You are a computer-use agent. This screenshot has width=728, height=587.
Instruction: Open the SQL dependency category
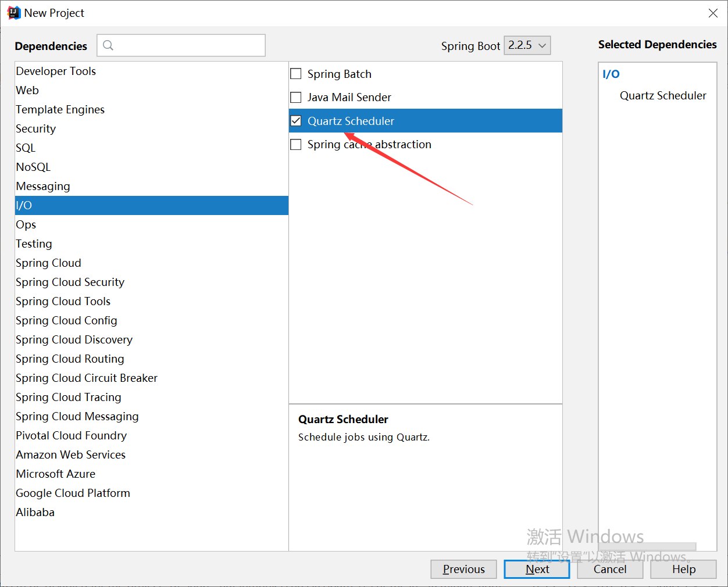click(x=26, y=148)
